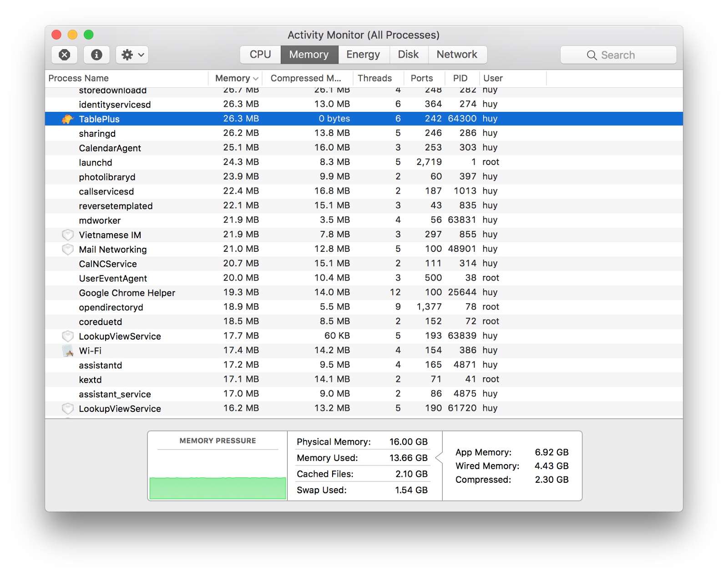
Task: Click the green Memory Pressure graph
Action: (x=217, y=487)
